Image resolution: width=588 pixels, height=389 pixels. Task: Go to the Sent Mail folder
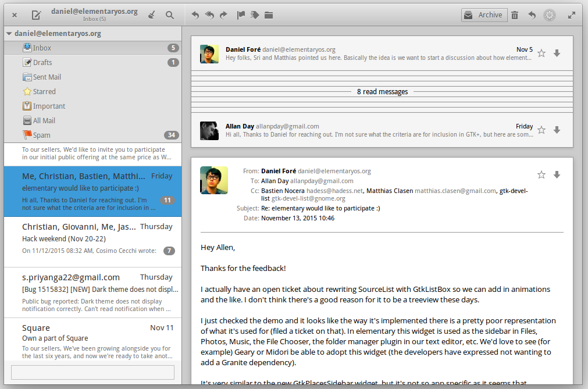pyautogui.click(x=92, y=77)
